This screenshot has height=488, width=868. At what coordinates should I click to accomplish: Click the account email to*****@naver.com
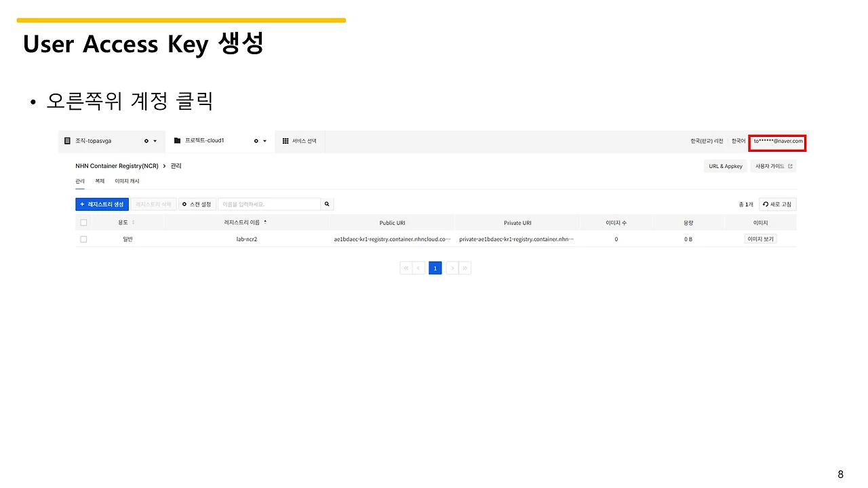click(x=778, y=141)
